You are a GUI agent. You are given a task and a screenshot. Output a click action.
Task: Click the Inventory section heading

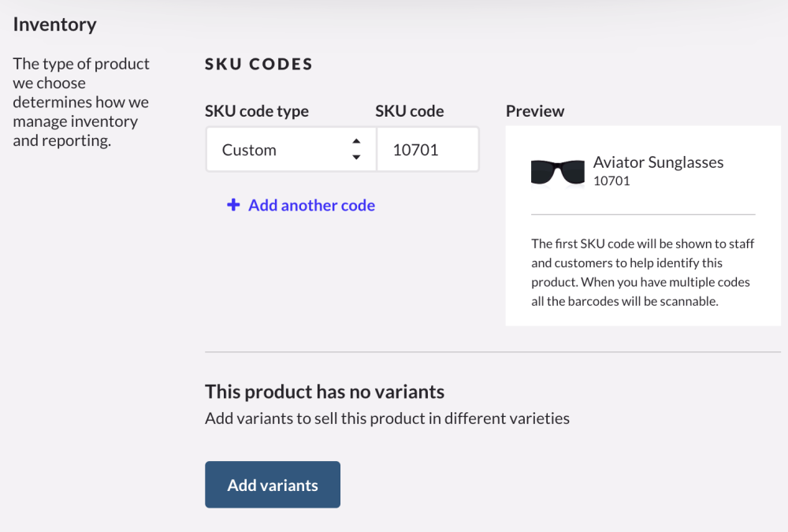click(x=54, y=24)
